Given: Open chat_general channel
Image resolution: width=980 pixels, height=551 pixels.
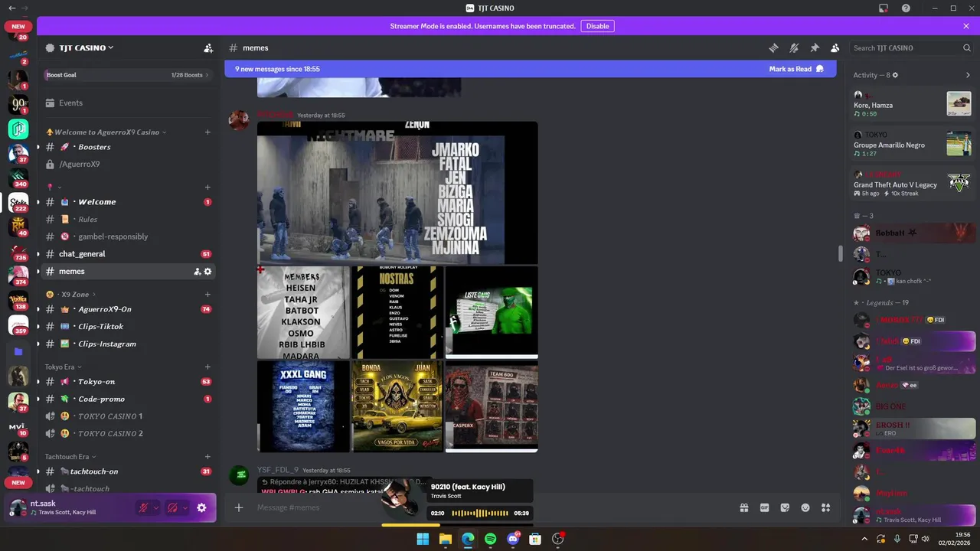Looking at the screenshot, I should (127, 254).
